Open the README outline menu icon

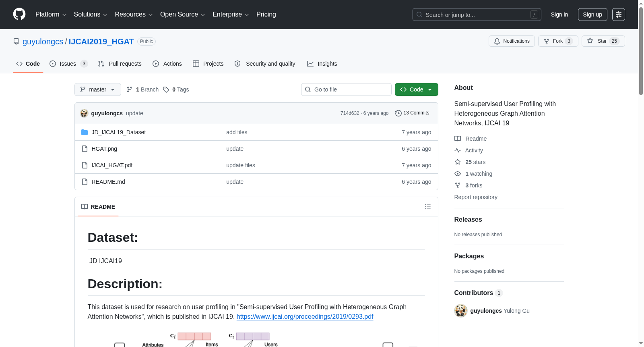pyautogui.click(x=428, y=207)
